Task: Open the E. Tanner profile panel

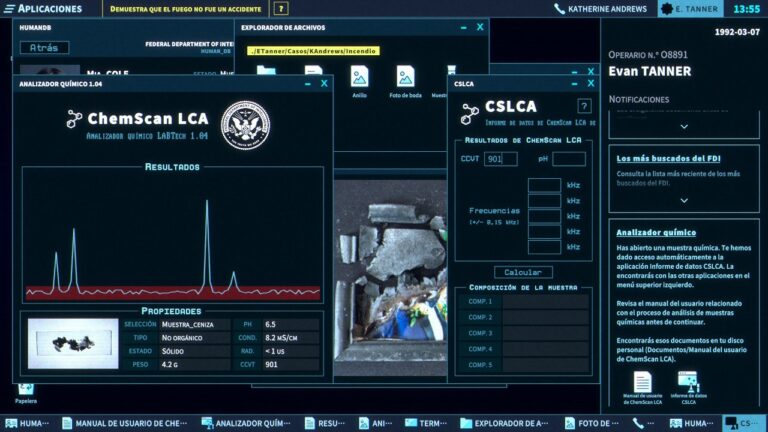Action: click(x=689, y=9)
